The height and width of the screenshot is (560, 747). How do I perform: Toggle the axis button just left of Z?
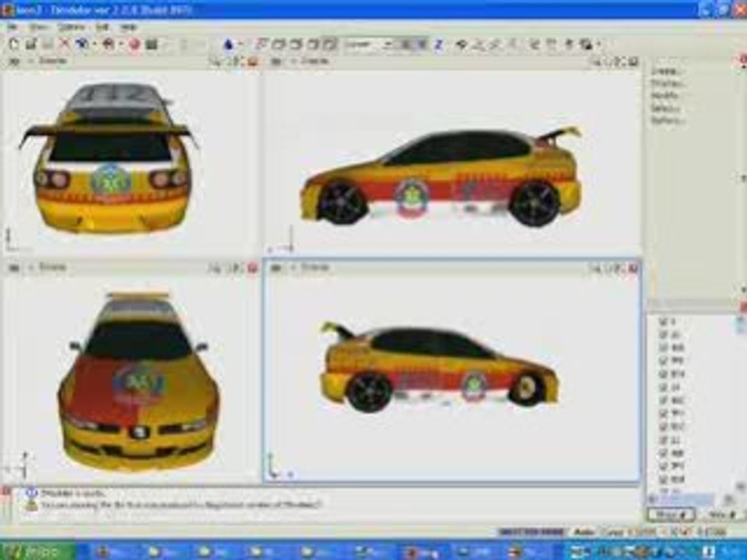pos(421,44)
